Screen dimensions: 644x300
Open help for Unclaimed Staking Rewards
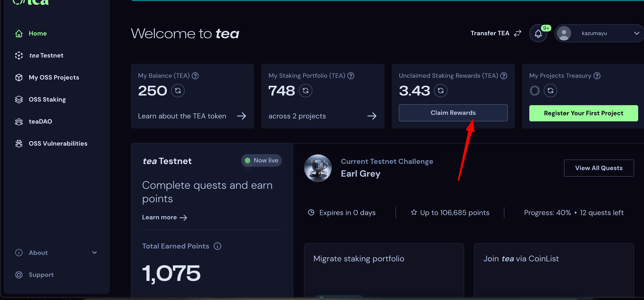click(x=503, y=76)
